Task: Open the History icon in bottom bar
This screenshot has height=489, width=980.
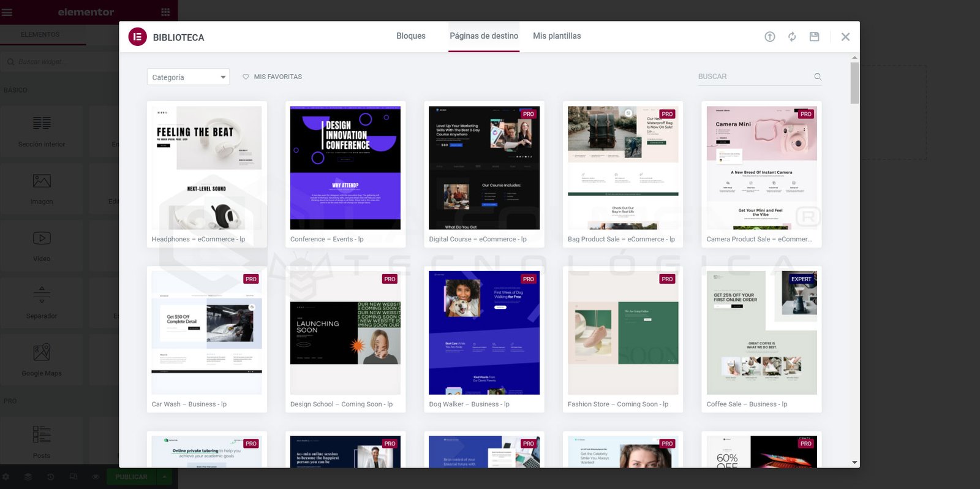Action: (51, 477)
